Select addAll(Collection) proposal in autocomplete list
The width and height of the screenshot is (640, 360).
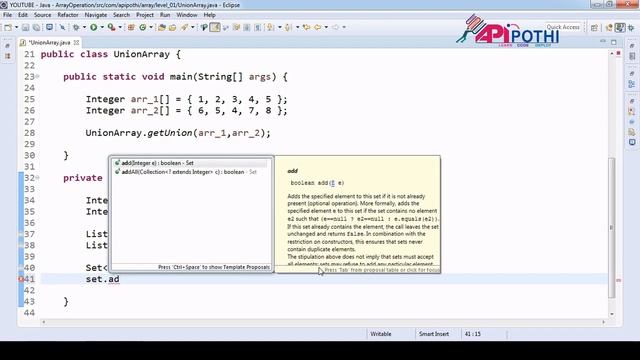coord(190,172)
